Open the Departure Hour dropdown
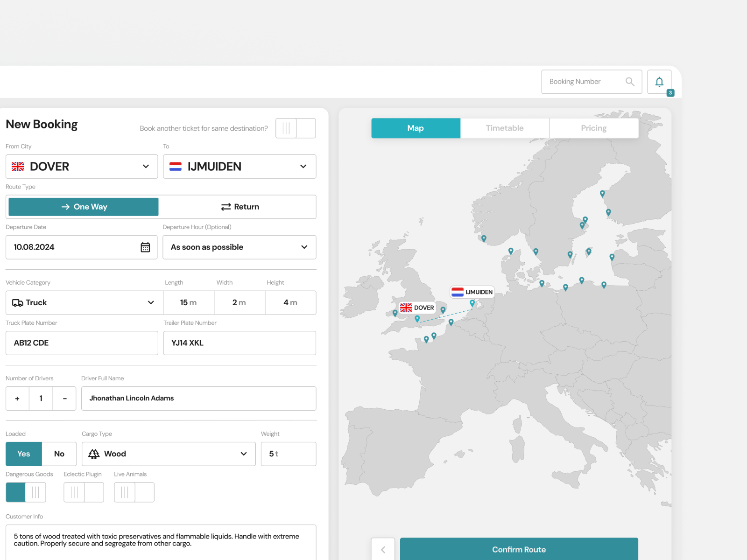 click(x=240, y=247)
